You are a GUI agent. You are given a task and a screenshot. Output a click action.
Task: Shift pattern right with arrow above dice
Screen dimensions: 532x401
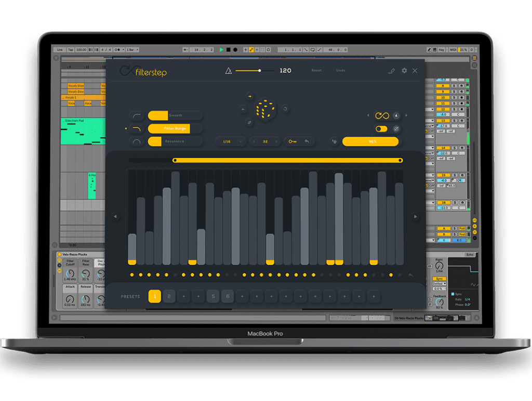click(250, 96)
